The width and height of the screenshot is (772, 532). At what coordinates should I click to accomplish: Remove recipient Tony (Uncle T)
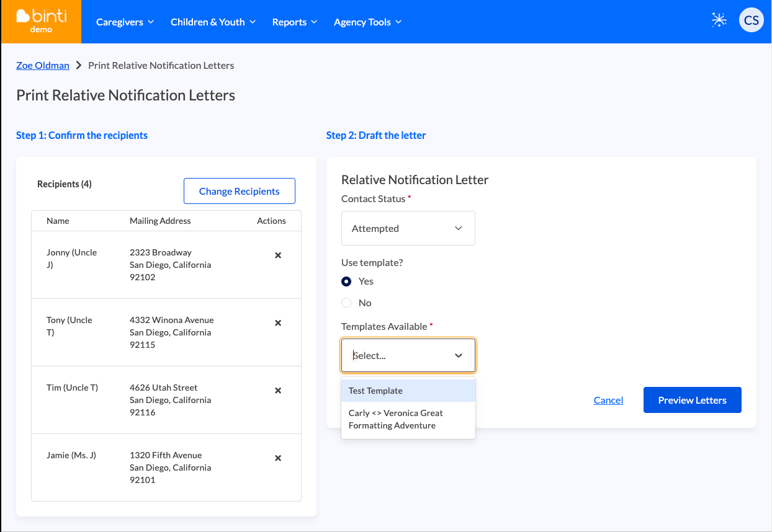278,323
